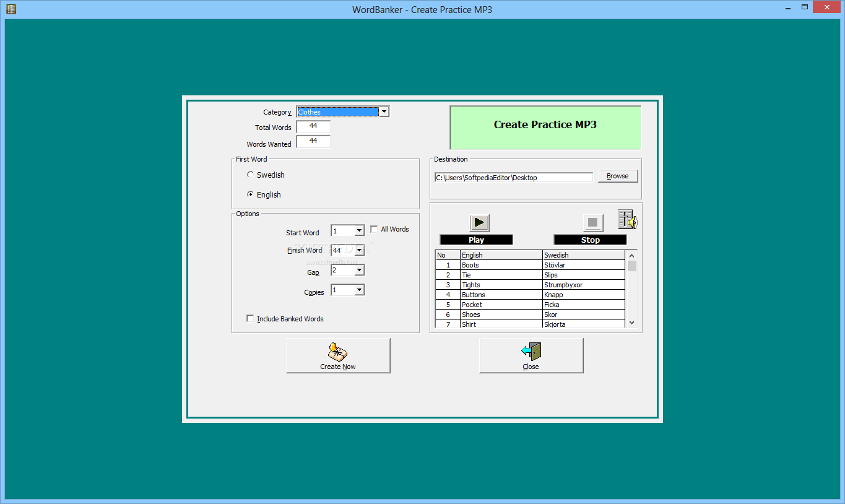845x504 pixels.
Task: Click the Close door button
Action: (531, 355)
